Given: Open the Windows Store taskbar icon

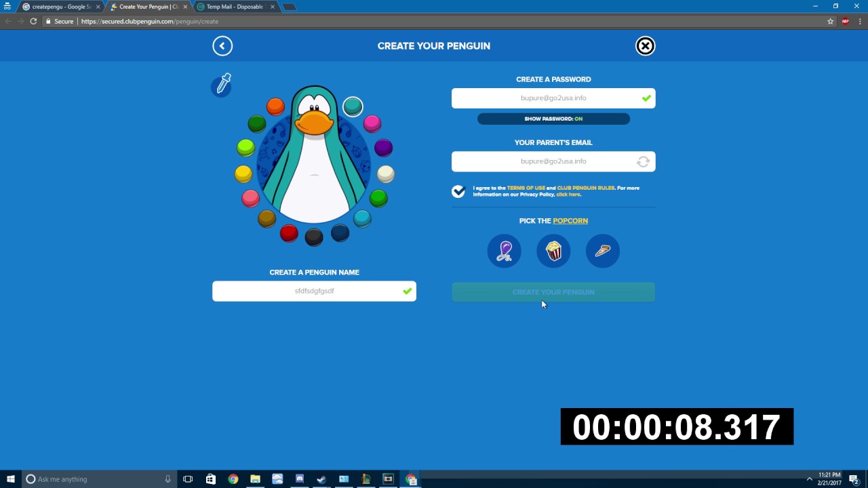Looking at the screenshot, I should [211, 479].
